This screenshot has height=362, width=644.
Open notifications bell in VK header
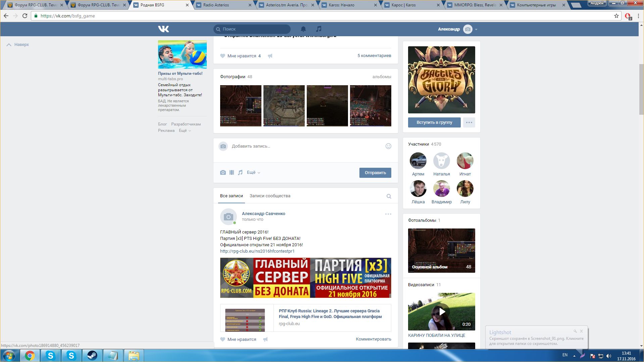[x=303, y=29]
